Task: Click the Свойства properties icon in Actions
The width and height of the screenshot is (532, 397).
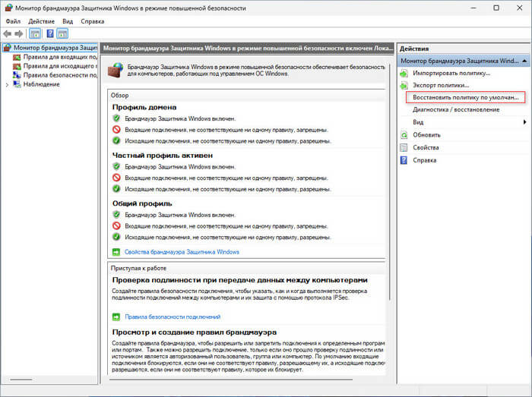Action: pyautogui.click(x=404, y=147)
